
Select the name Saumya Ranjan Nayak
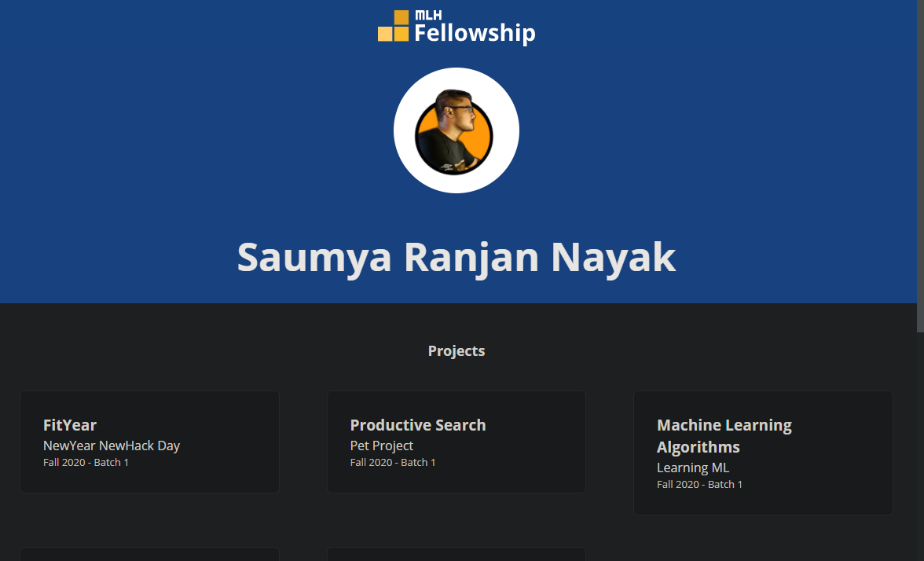pos(456,257)
